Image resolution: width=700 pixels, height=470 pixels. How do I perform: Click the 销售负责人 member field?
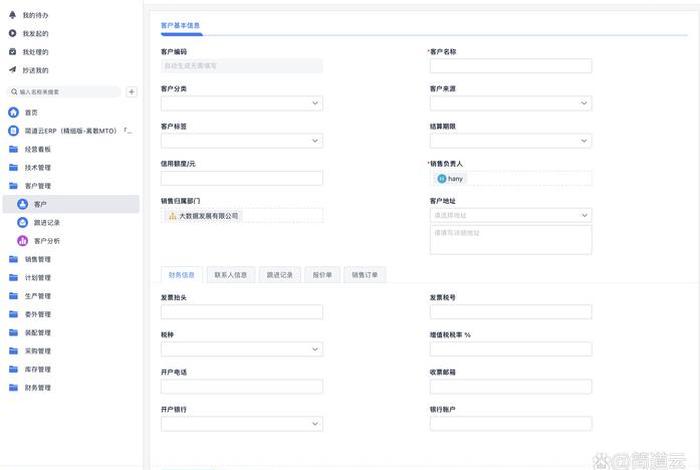pyautogui.click(x=511, y=179)
